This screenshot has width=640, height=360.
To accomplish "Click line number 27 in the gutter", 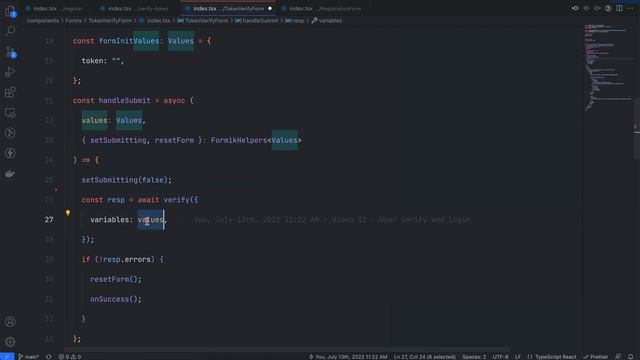I will click(x=49, y=220).
